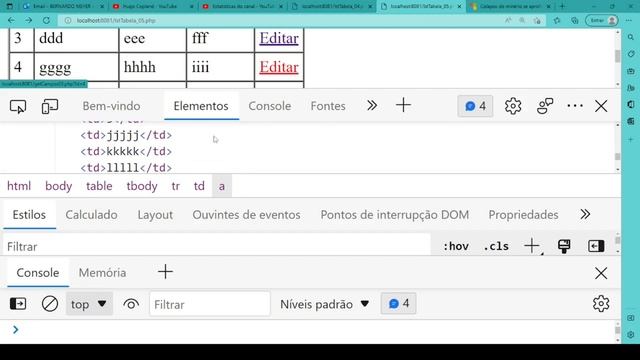Open the issues counter showing 4 in toolbar
This screenshot has height=360, width=640.
pyautogui.click(x=475, y=106)
